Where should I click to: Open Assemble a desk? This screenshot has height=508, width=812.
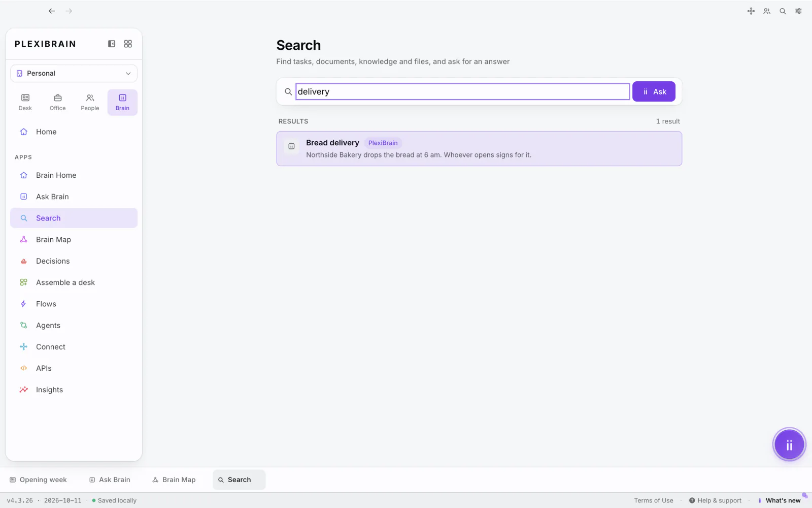[74, 282]
